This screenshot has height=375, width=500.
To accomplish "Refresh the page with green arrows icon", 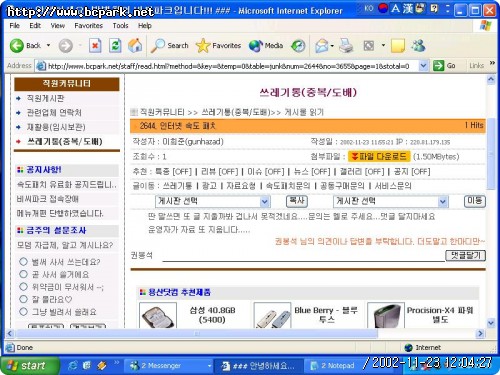I will tap(115, 46).
